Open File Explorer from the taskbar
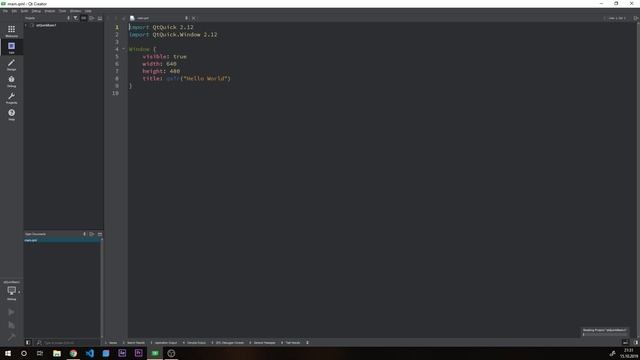Screen dimensions: 640x360 tap(57, 353)
